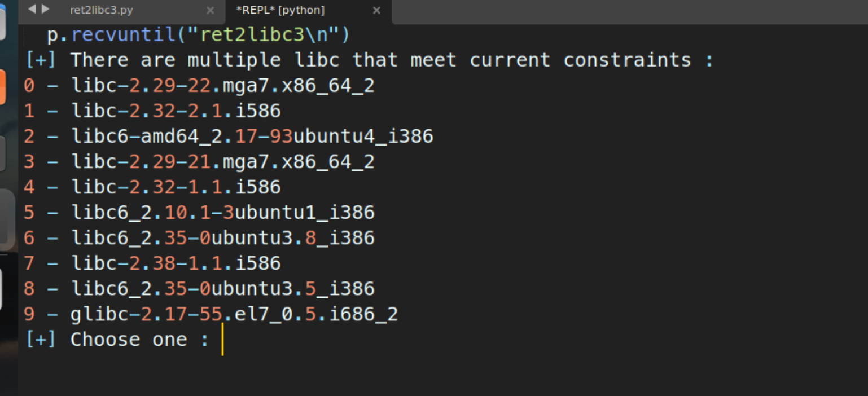Place cursor after the Choose one prompt
868x396 pixels.
pos(222,340)
